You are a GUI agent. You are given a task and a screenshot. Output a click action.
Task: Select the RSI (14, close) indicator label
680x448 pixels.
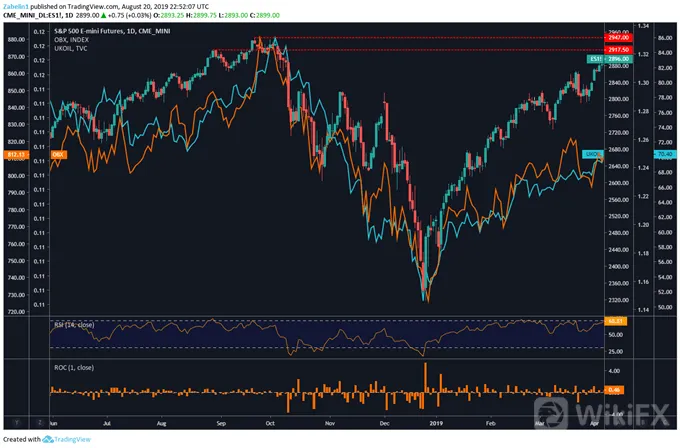coord(74,325)
